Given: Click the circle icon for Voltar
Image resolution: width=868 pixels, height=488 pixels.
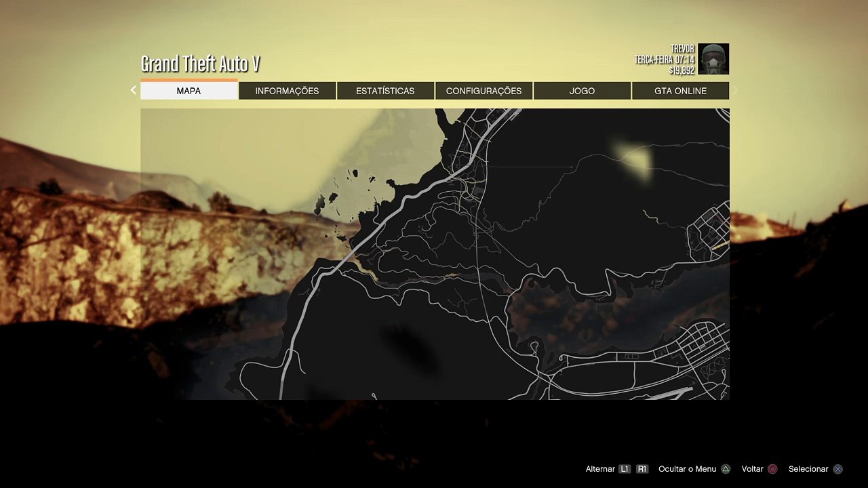Looking at the screenshot, I should pos(772,469).
